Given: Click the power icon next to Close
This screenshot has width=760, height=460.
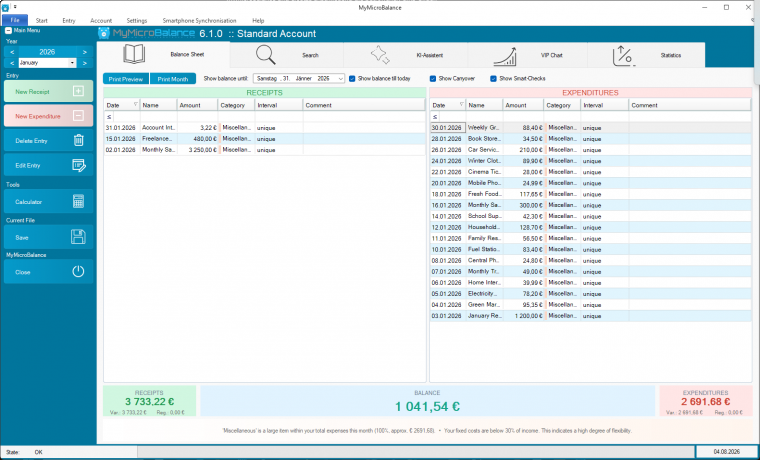Looking at the screenshot, I should (78, 271).
